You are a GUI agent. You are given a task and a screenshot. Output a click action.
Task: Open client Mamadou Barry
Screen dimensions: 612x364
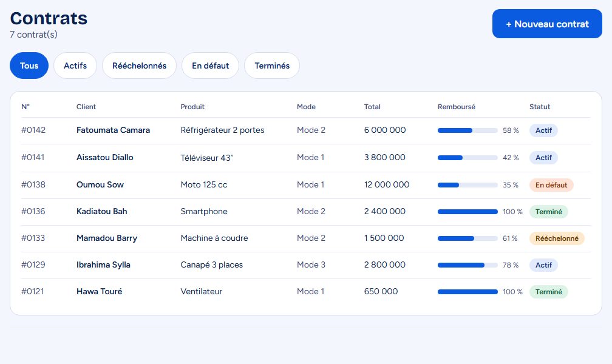[x=107, y=238]
